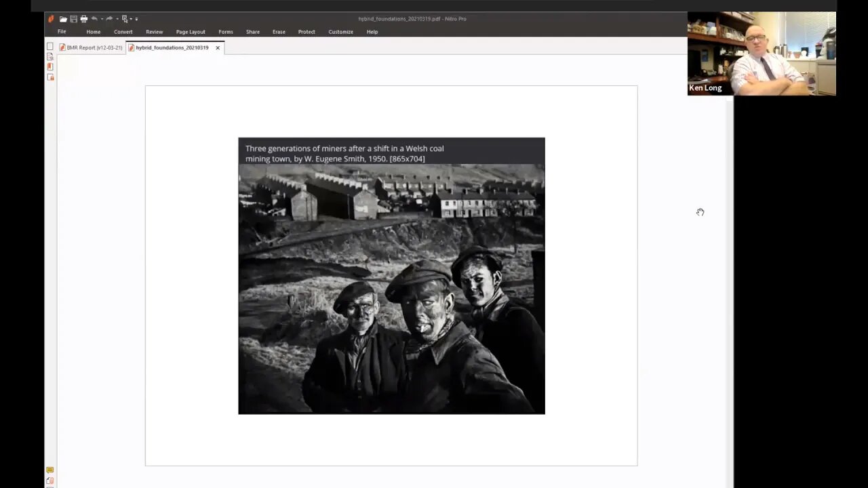The height and width of the screenshot is (488, 868).
Task: Print the document using the printer icon
Action: [84, 19]
